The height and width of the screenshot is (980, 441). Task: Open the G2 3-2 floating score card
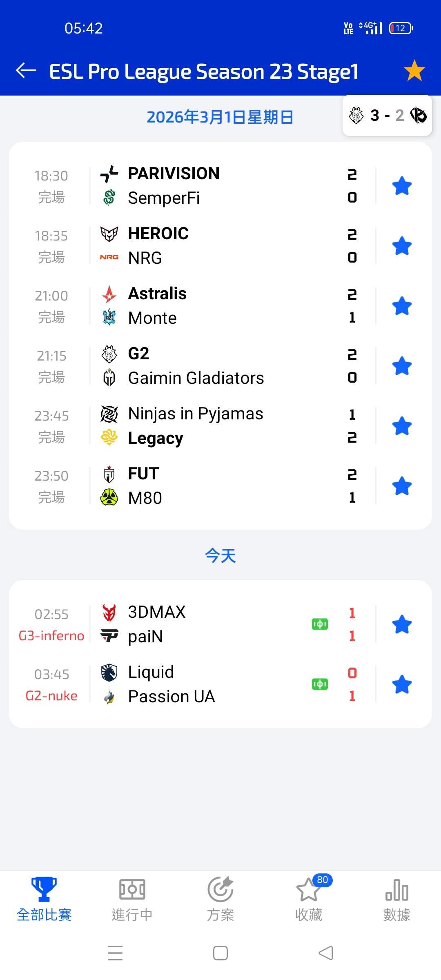point(387,116)
